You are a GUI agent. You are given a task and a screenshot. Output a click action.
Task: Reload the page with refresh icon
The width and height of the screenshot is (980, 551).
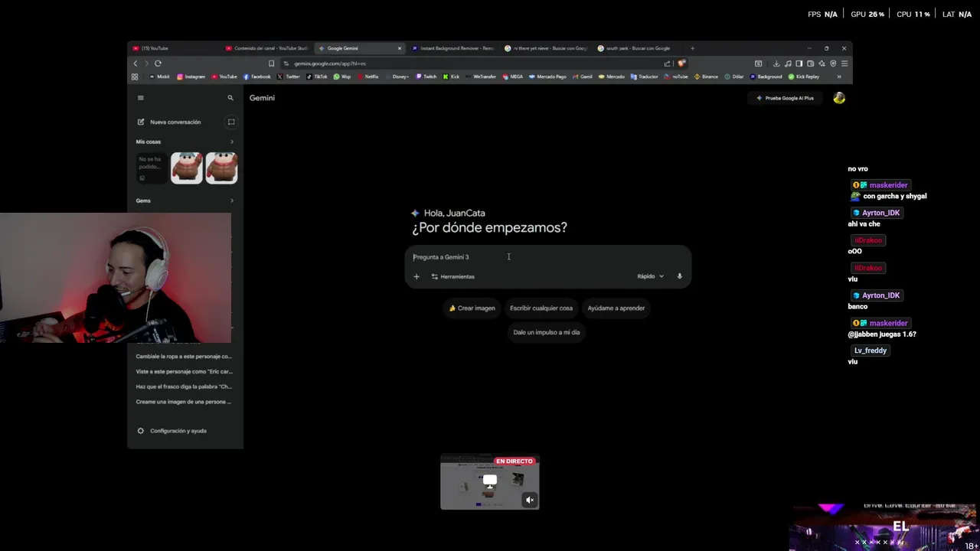click(x=158, y=64)
